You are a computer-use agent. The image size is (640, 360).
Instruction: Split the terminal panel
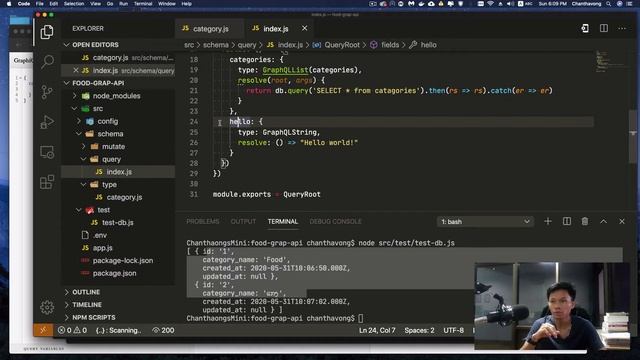click(x=567, y=221)
